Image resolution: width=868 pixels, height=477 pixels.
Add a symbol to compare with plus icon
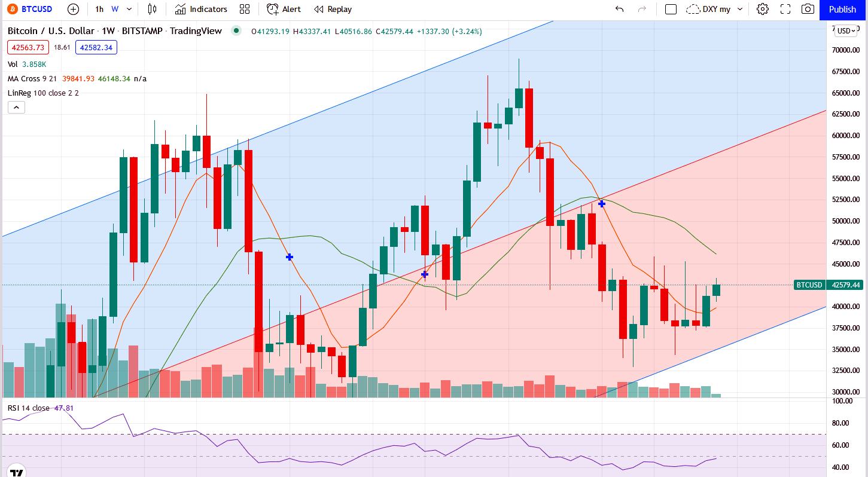click(73, 9)
